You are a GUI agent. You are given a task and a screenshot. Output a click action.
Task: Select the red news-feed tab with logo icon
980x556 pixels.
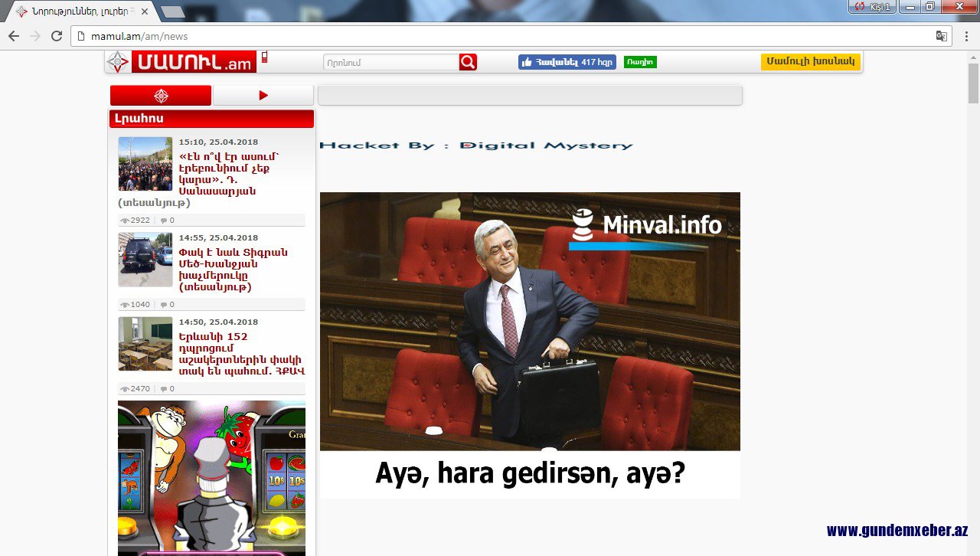point(161,95)
